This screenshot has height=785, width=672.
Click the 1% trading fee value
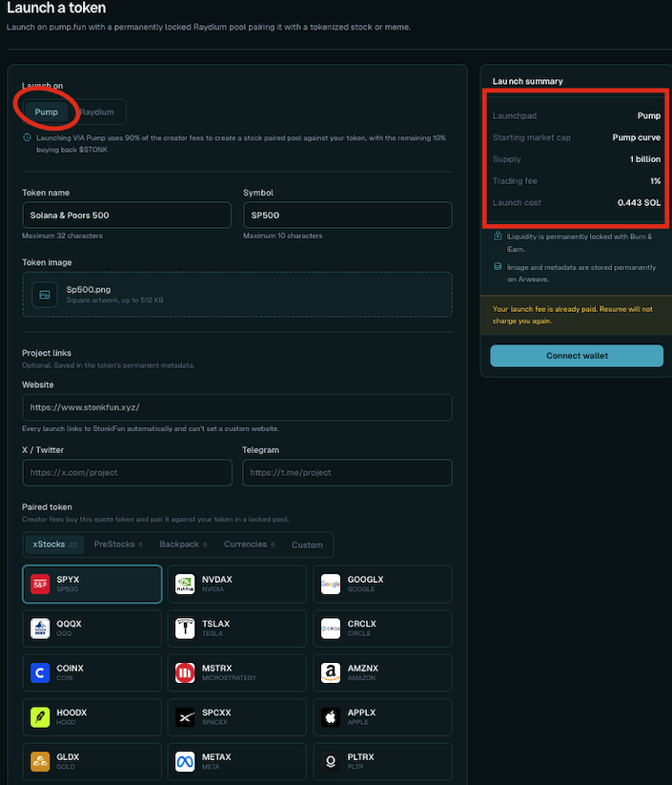[x=656, y=180]
